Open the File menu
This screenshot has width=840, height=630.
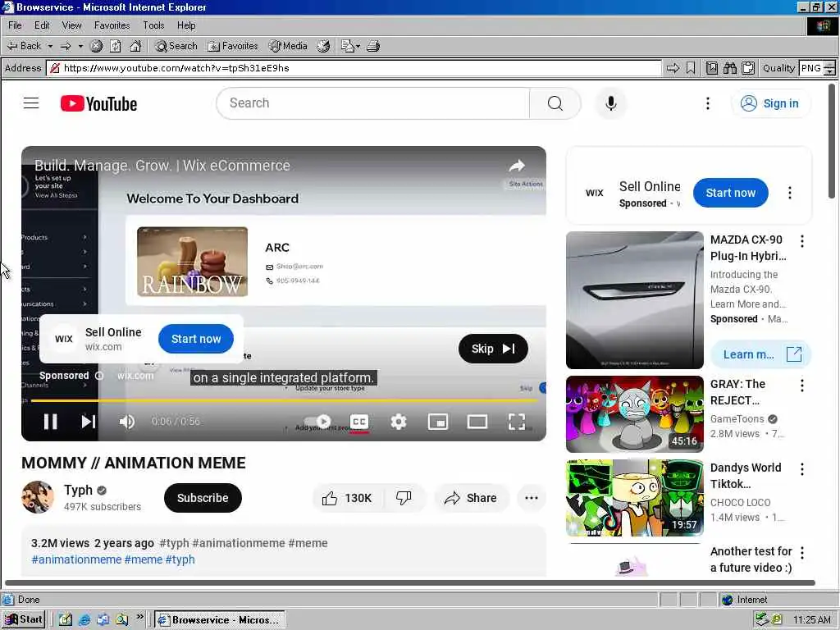15,25
